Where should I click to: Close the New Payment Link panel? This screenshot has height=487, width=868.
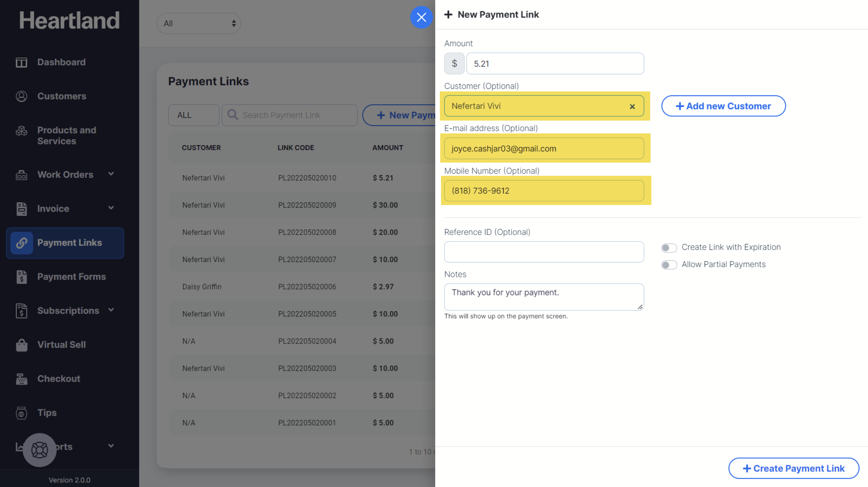[421, 17]
